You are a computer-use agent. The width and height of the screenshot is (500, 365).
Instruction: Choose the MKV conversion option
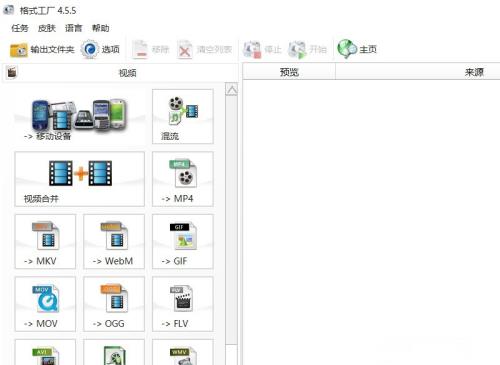pyautogui.click(x=45, y=241)
